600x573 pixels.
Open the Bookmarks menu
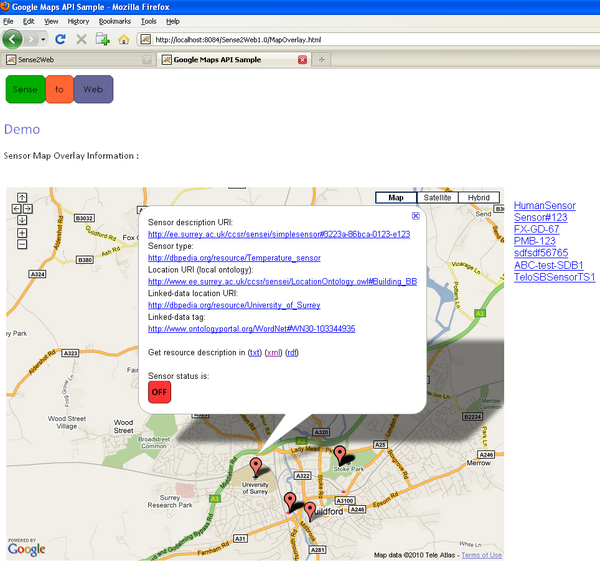(x=114, y=21)
